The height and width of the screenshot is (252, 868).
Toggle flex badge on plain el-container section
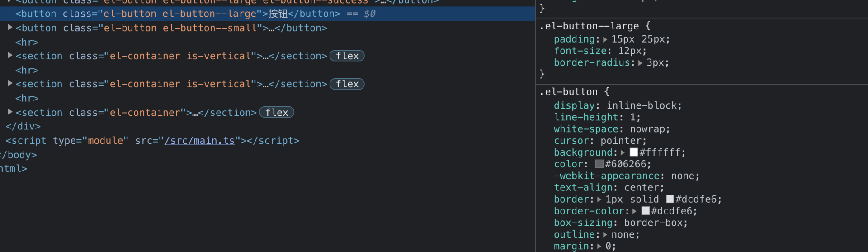click(277, 112)
